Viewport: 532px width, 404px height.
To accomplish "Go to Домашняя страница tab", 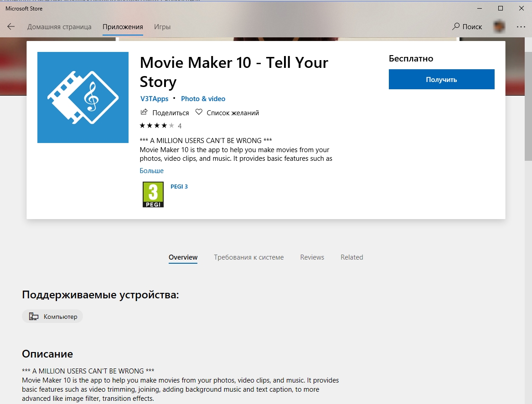I will 59,27.
